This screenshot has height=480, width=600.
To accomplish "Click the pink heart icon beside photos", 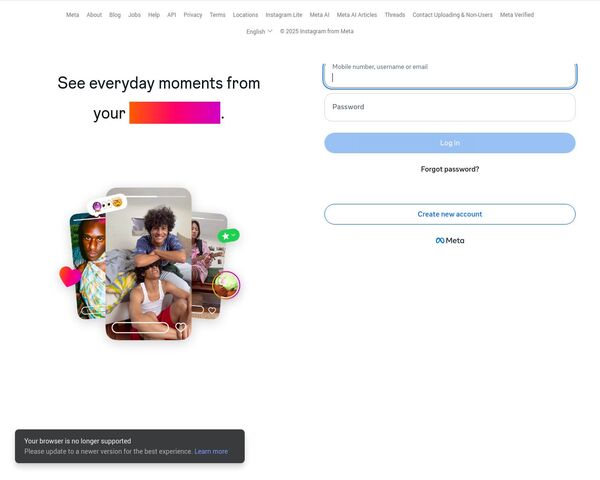I will (x=70, y=276).
